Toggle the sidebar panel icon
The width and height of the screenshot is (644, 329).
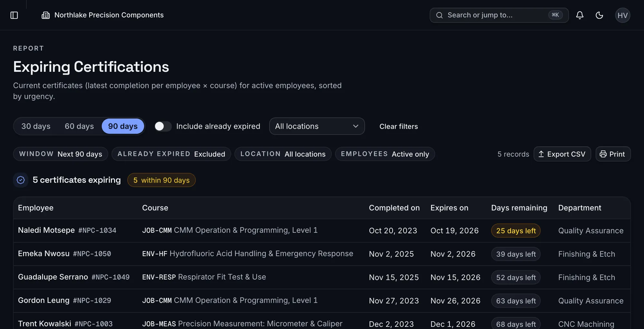pyautogui.click(x=14, y=15)
